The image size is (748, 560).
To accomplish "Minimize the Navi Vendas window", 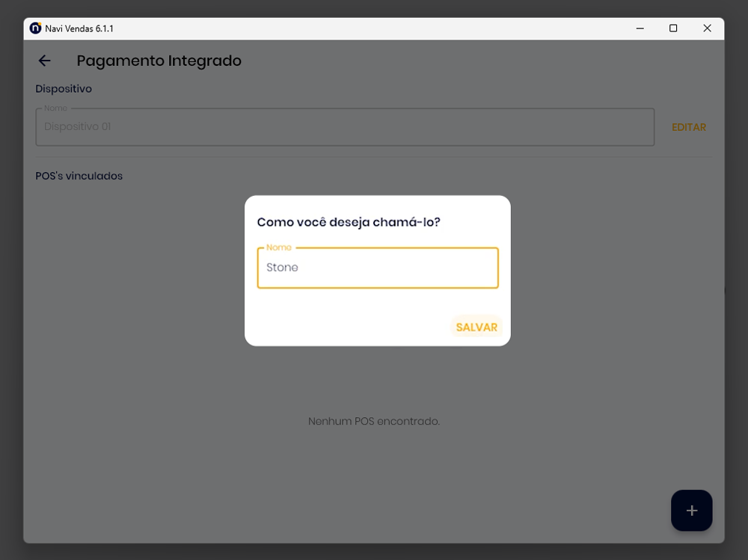I will click(640, 28).
